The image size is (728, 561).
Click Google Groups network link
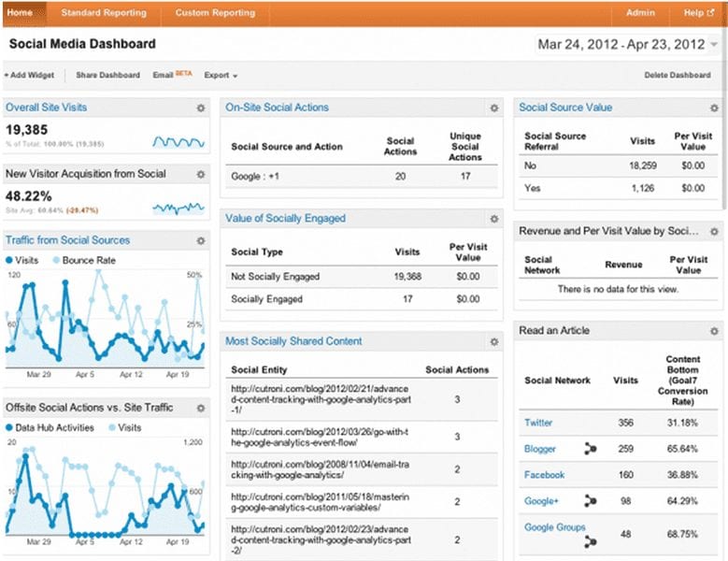point(555,527)
